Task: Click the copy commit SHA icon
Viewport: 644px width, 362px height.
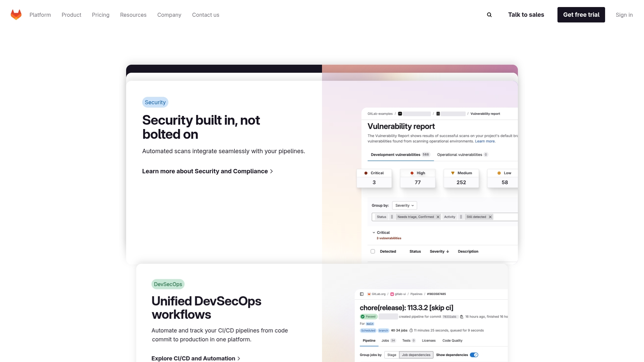Action: point(462,317)
